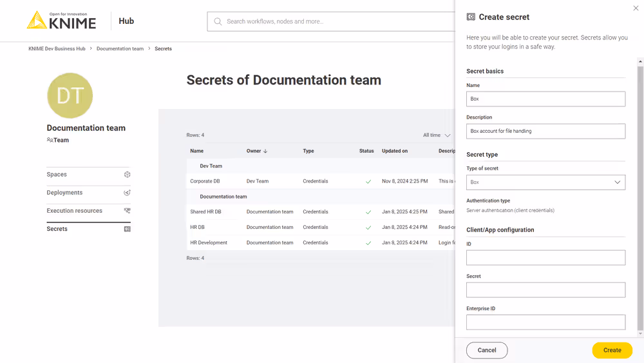
Task: Click the Owner sort arrow icon
Action: click(x=265, y=151)
